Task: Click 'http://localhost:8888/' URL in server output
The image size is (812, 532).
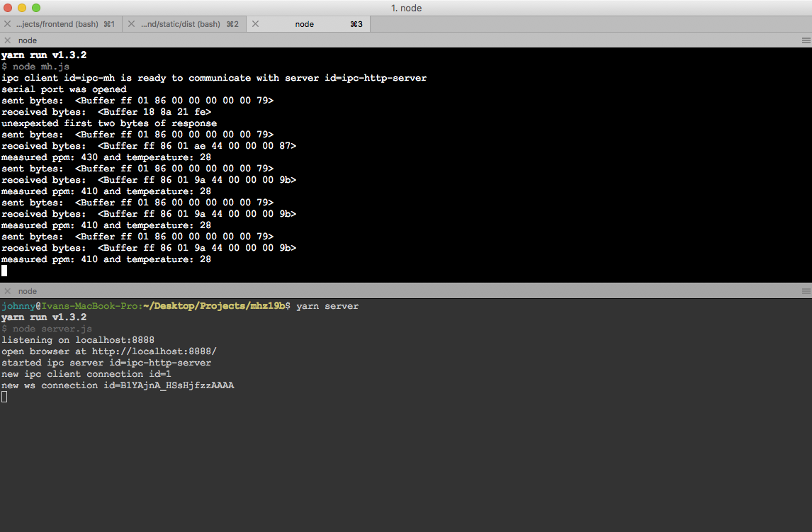Action: 154,351
